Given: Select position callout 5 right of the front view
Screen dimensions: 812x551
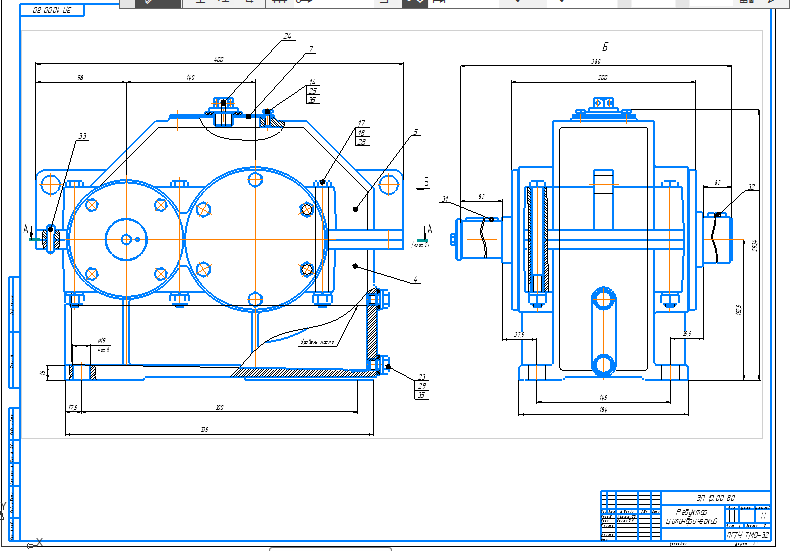Looking at the screenshot, I should coord(415,130).
